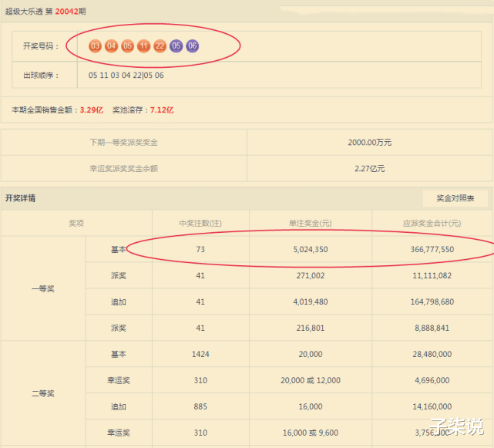Viewport: 494px width, 448px height.
Task: Click the total payout 28,480,000
Action: [x=432, y=354]
